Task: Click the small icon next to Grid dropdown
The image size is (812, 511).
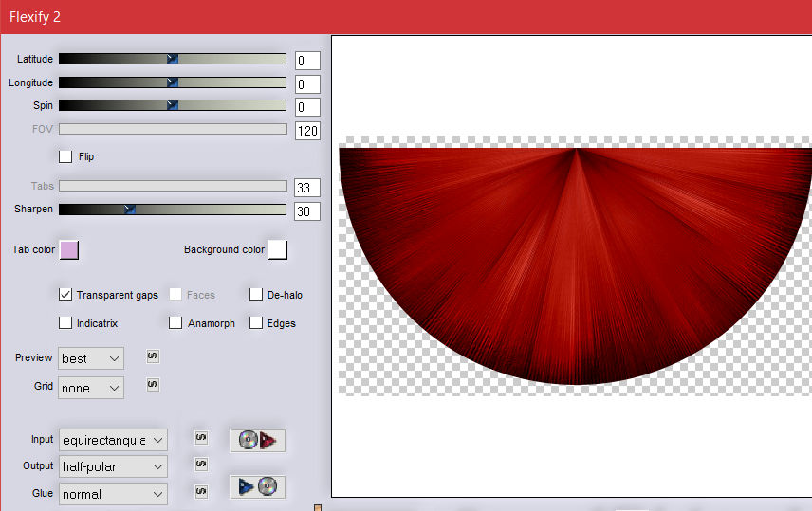Action: [x=153, y=385]
